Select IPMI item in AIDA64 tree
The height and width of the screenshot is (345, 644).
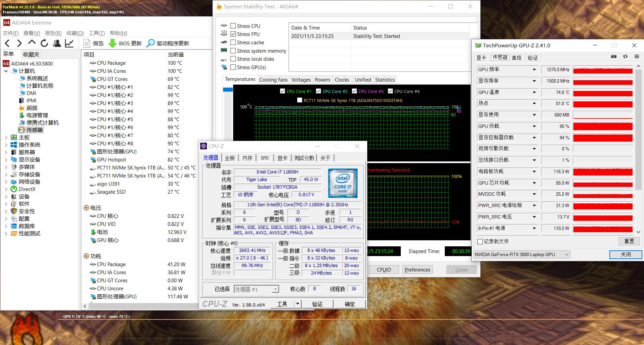pyautogui.click(x=32, y=100)
